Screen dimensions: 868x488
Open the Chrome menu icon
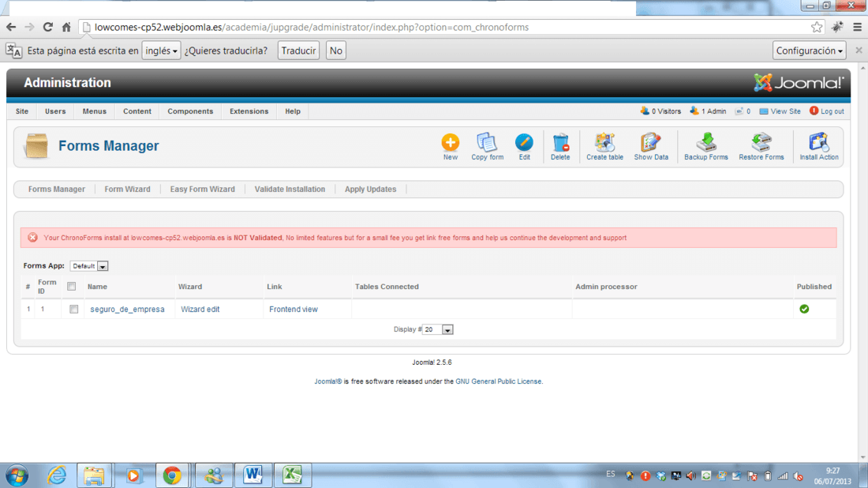point(858,27)
